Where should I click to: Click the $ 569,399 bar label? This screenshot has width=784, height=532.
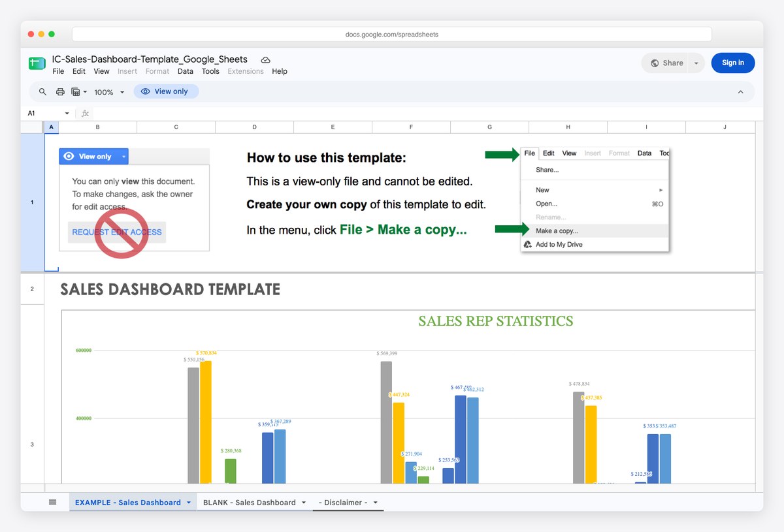tap(387, 353)
